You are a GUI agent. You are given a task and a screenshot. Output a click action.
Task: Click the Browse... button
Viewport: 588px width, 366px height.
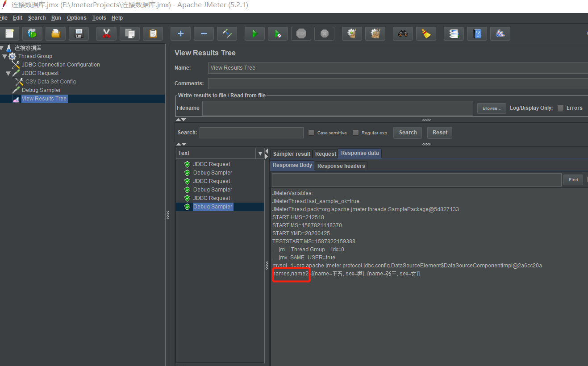(x=492, y=108)
